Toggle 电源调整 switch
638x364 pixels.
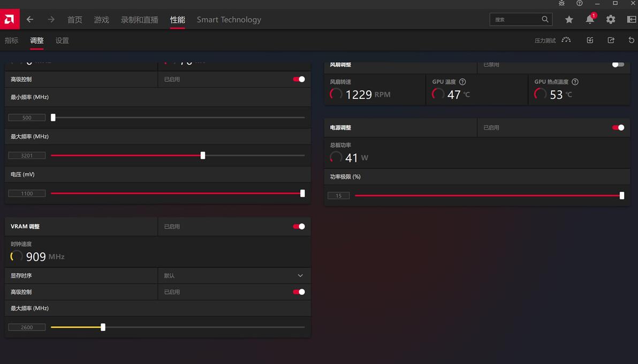click(x=618, y=128)
